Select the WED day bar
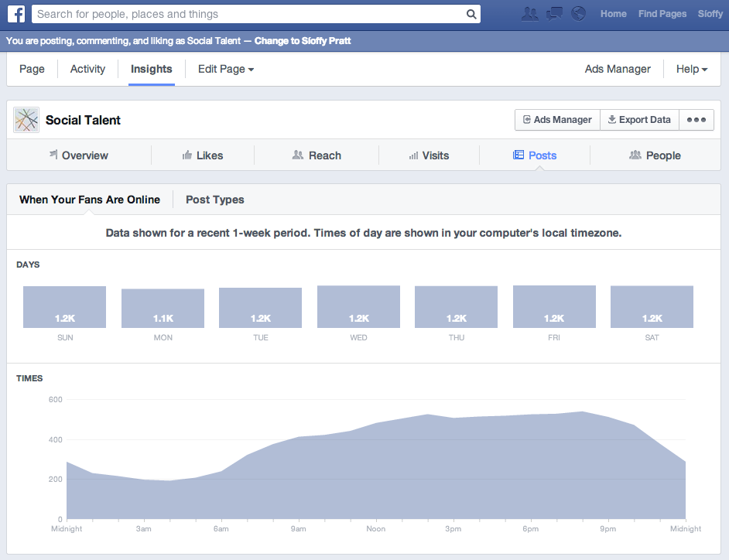The height and width of the screenshot is (560, 729). (358, 307)
